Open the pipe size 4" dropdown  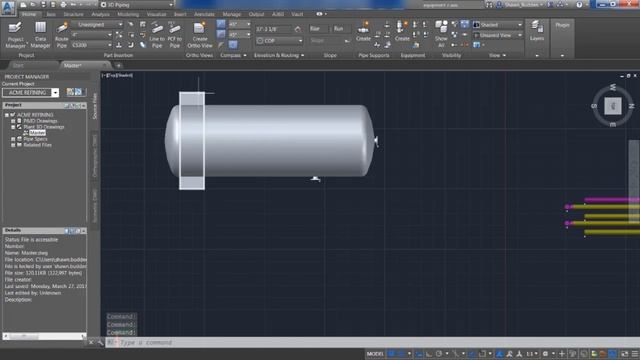(91, 35)
